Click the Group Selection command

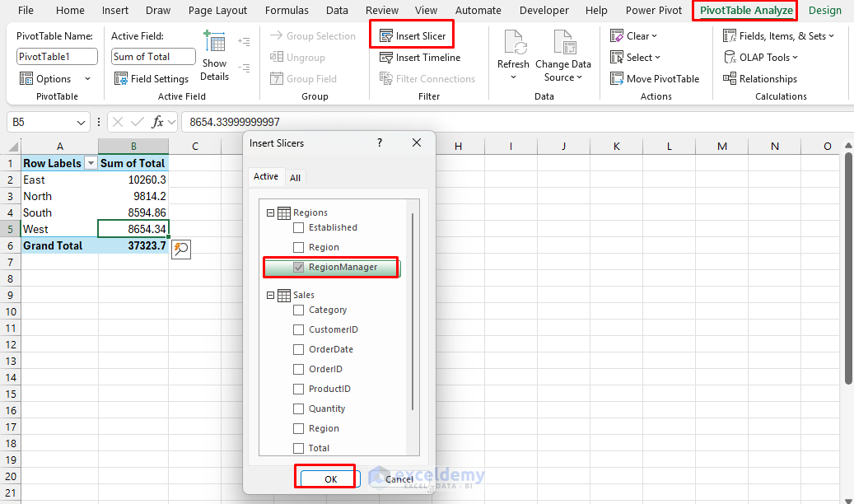coord(313,36)
